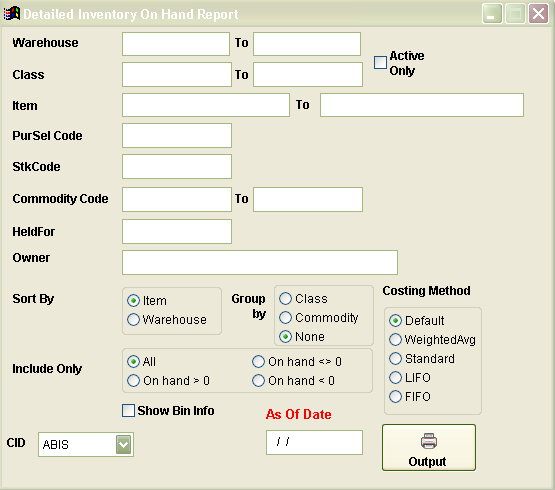Click the As Of Date field
Image resolution: width=555 pixels, height=490 pixels.
pyautogui.click(x=314, y=442)
